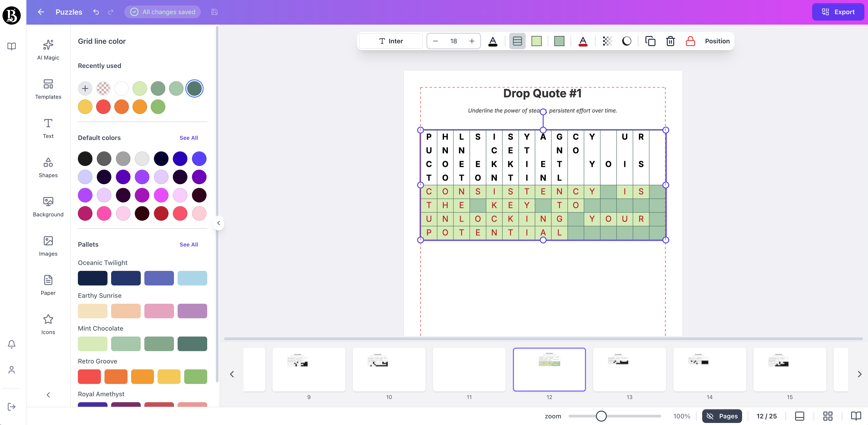Select the dark navy Oceanic Twilight swatch
Image resolution: width=868 pixels, height=425 pixels.
click(92, 278)
